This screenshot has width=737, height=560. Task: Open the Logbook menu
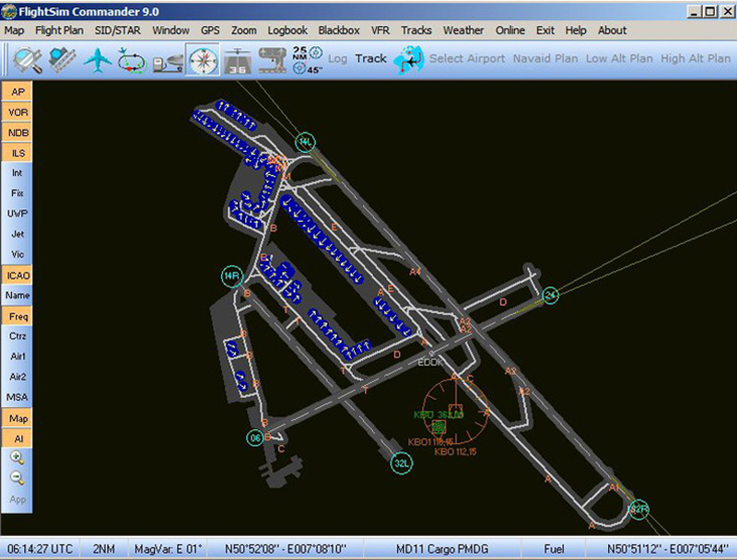(287, 30)
